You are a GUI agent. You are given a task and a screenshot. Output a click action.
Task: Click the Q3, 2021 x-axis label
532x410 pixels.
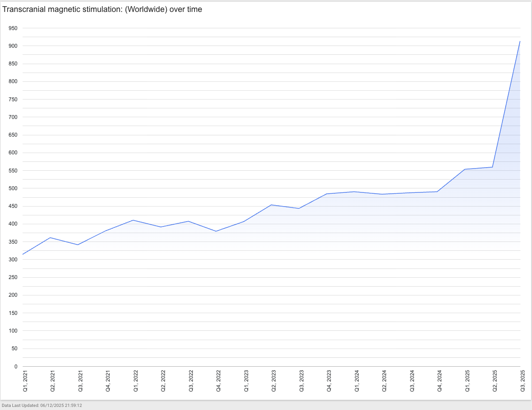[80, 381]
